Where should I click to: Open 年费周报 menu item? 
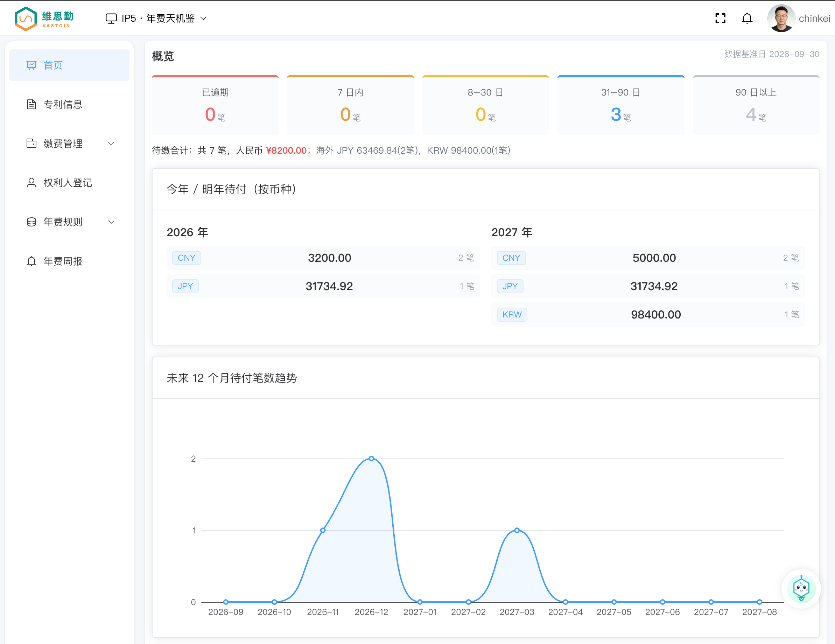coord(69,261)
